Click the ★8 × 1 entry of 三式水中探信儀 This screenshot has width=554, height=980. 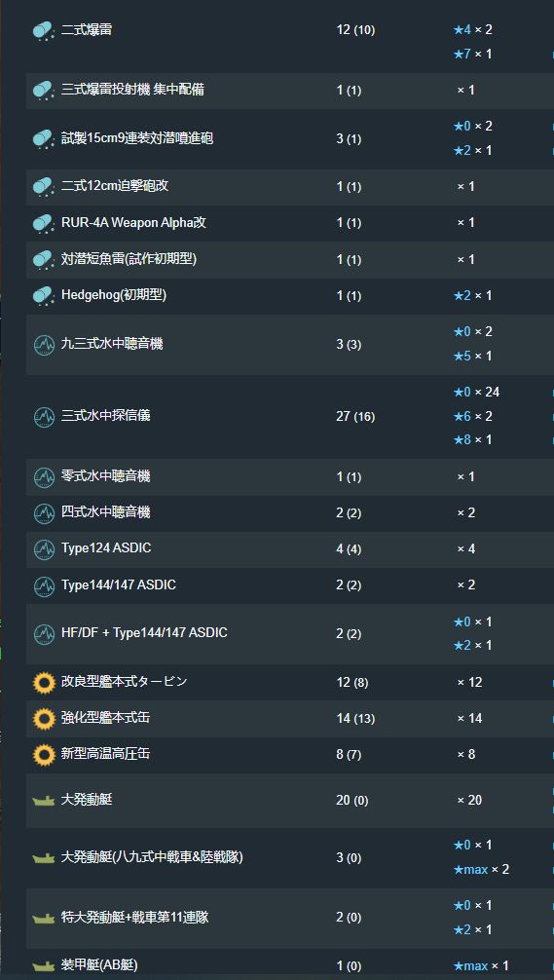472,440
